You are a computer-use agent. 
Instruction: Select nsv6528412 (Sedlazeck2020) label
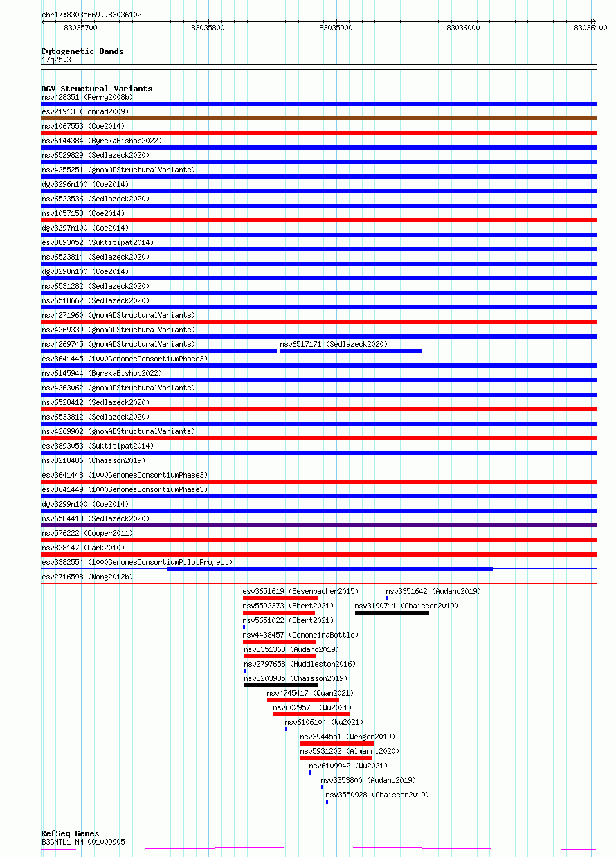click(x=96, y=402)
